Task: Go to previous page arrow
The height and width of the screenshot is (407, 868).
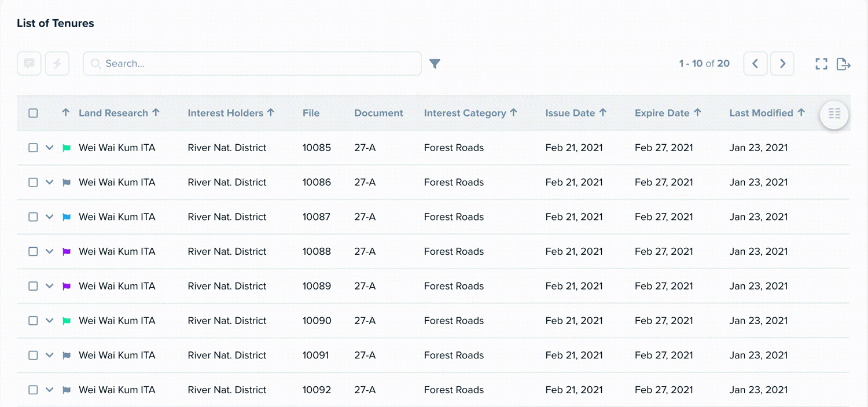Action: pos(755,64)
